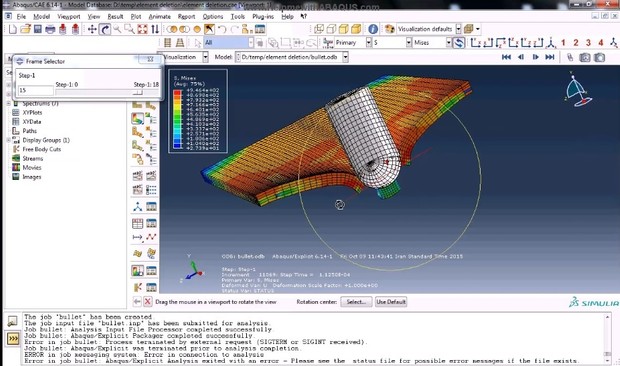This screenshot has height=366, width=620.
Task: Jump to the first frame
Action: click(x=506, y=57)
